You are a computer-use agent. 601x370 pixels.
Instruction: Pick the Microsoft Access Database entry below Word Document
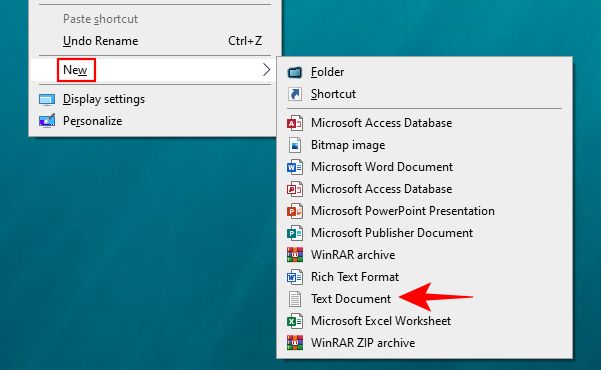pos(381,189)
